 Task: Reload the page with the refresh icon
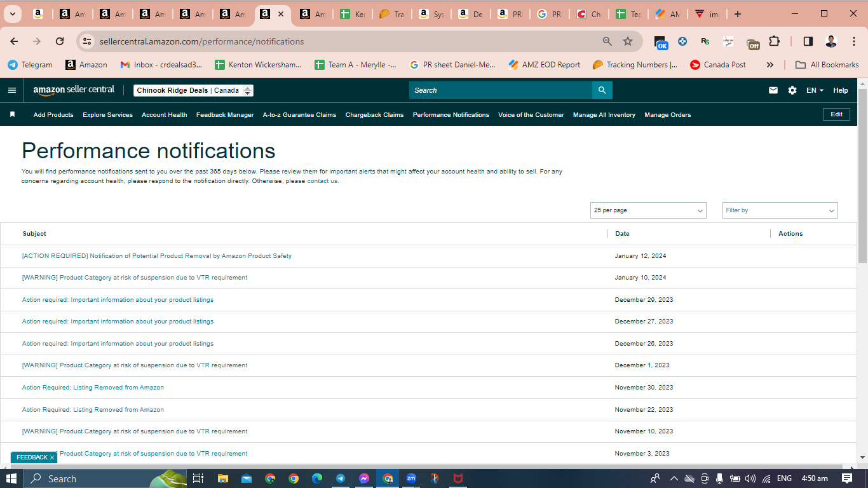pyautogui.click(x=60, y=41)
